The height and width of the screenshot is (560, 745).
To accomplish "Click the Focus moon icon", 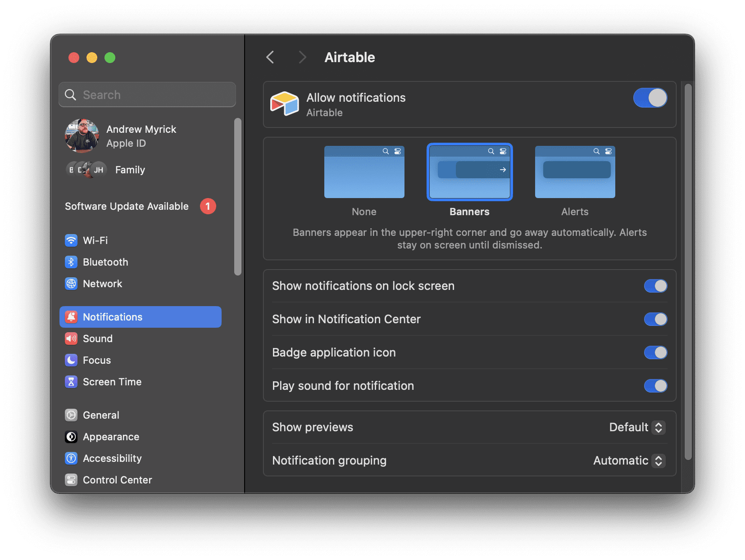I will click(71, 360).
